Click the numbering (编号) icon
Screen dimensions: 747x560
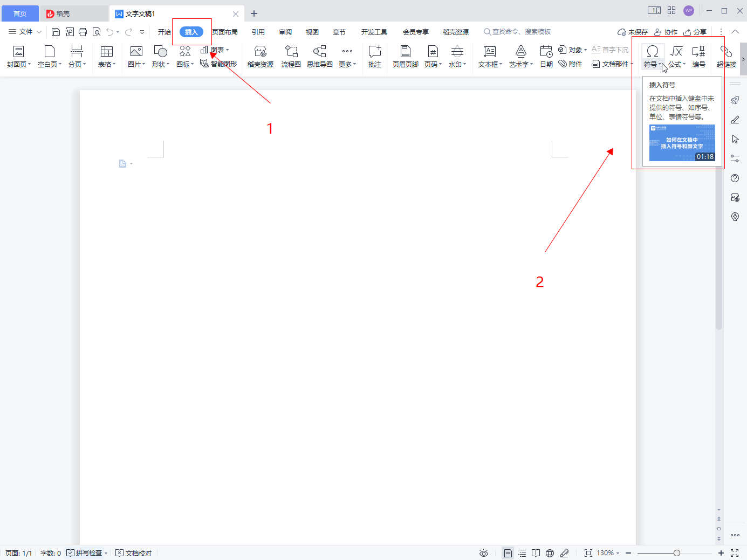click(698, 51)
